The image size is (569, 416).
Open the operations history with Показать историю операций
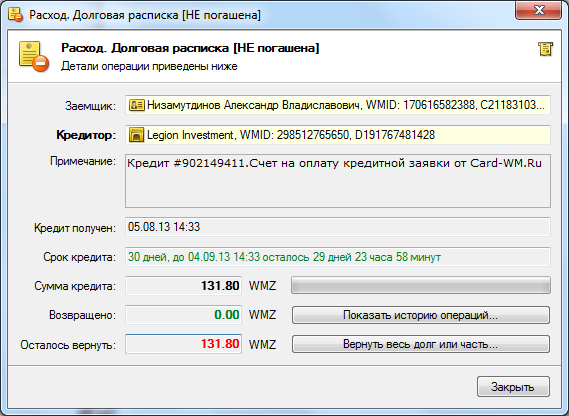(421, 315)
